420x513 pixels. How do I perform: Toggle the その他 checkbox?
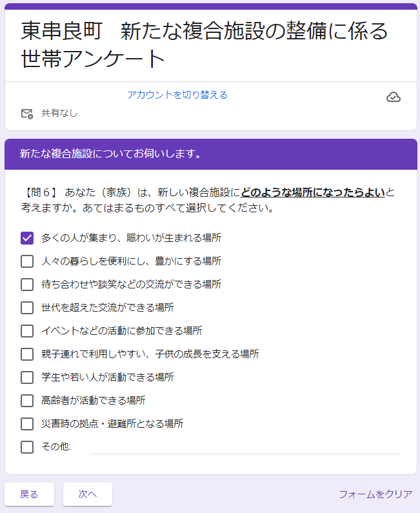(27, 447)
